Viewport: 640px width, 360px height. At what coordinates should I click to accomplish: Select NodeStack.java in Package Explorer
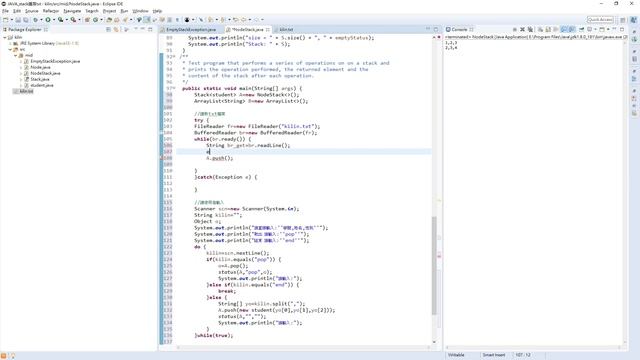[x=45, y=73]
